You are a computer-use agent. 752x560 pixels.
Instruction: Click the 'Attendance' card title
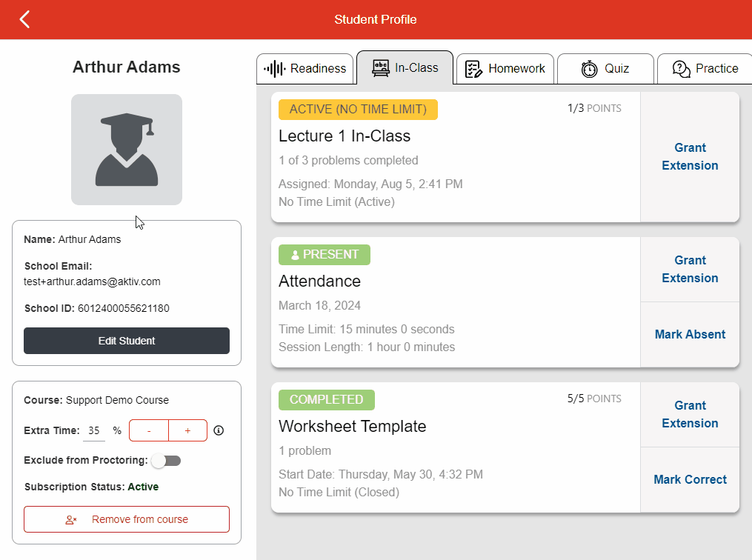point(319,281)
